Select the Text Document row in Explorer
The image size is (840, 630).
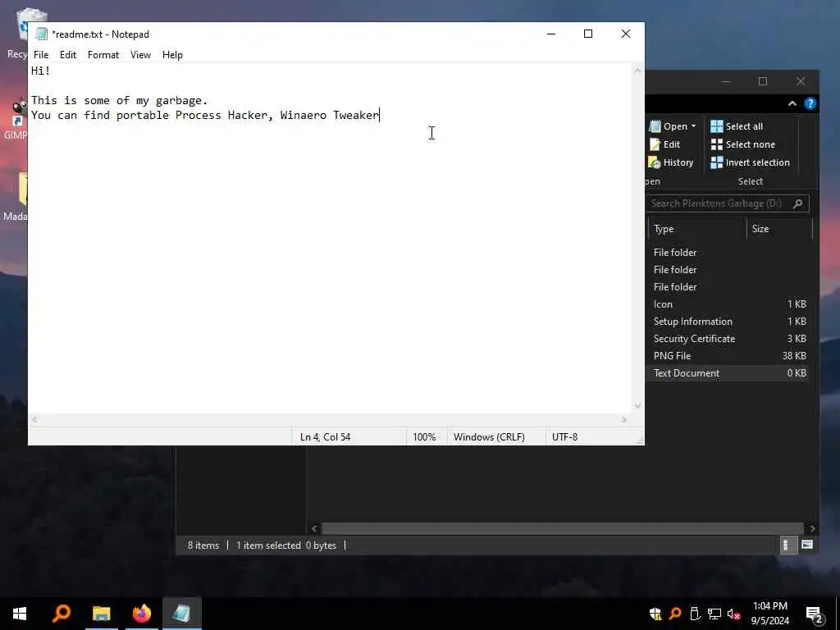tap(728, 373)
